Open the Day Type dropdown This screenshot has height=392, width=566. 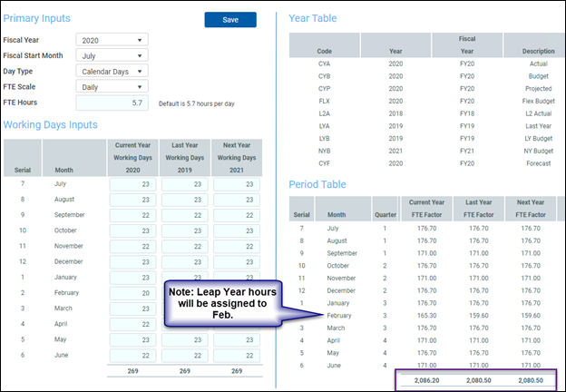click(112, 71)
